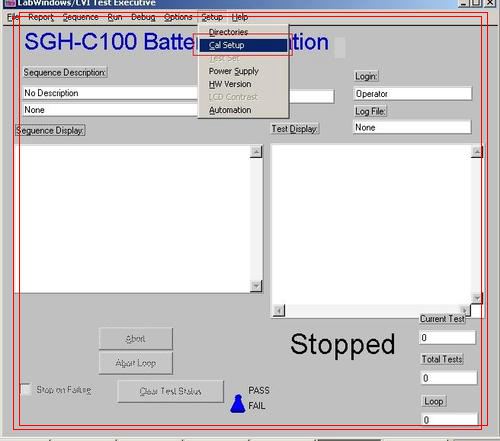
Task: Close the open Setup menu
Action: coord(212,17)
